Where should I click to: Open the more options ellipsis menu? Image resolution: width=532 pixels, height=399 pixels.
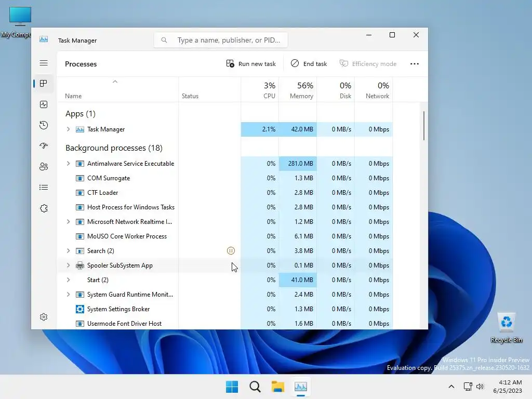[x=414, y=64]
